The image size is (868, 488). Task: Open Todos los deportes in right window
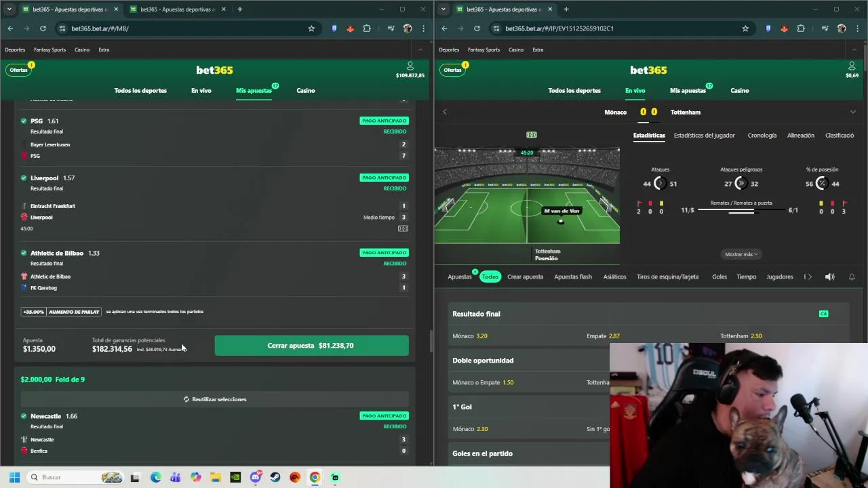pyautogui.click(x=574, y=91)
